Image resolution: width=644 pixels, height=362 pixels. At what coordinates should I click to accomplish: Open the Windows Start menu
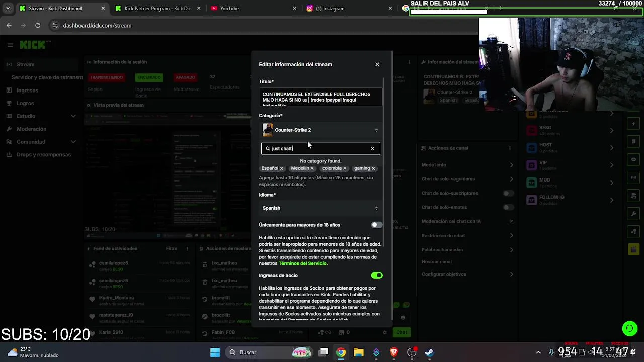click(x=215, y=352)
